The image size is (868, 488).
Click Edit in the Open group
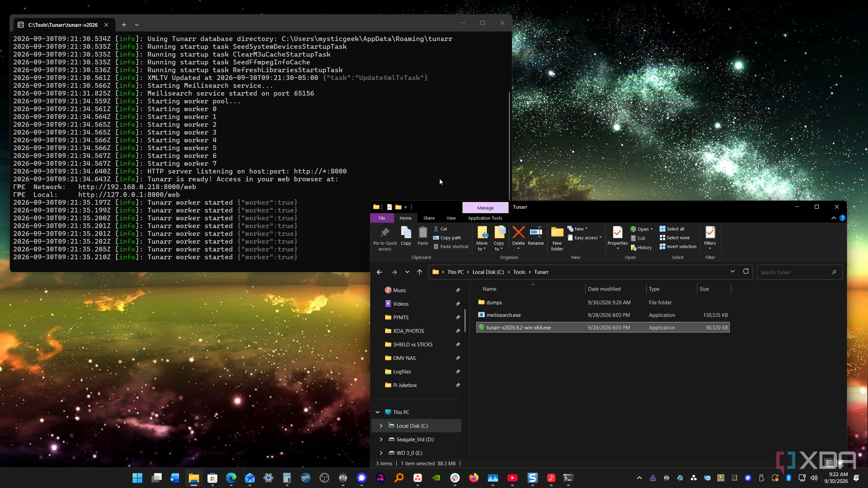click(x=638, y=239)
